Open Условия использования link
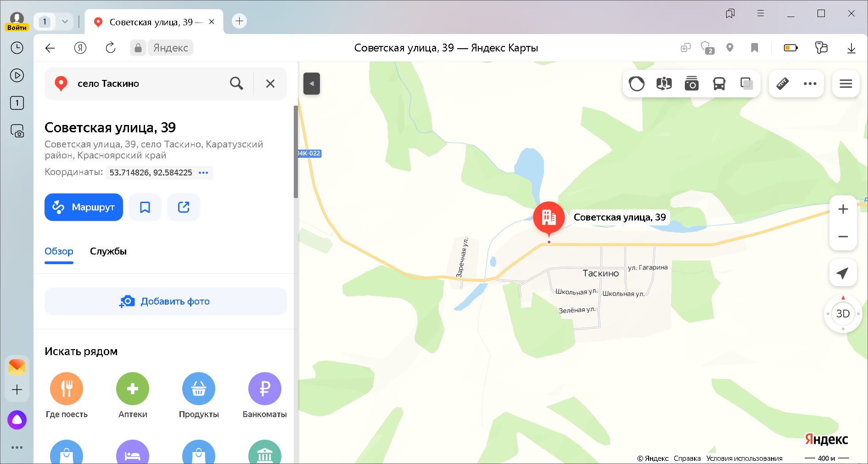This screenshot has width=868, height=464. (x=744, y=458)
